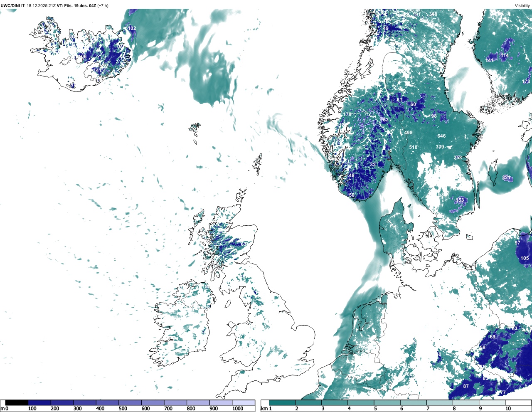Click the '518' visibility value on the map
The width and height of the screenshot is (532, 412).
click(x=413, y=147)
